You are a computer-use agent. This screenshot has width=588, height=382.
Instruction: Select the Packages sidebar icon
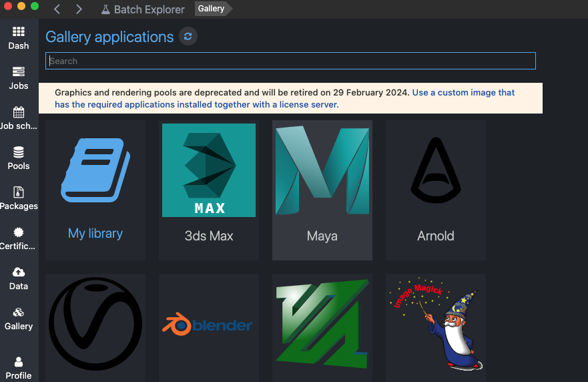point(19,192)
